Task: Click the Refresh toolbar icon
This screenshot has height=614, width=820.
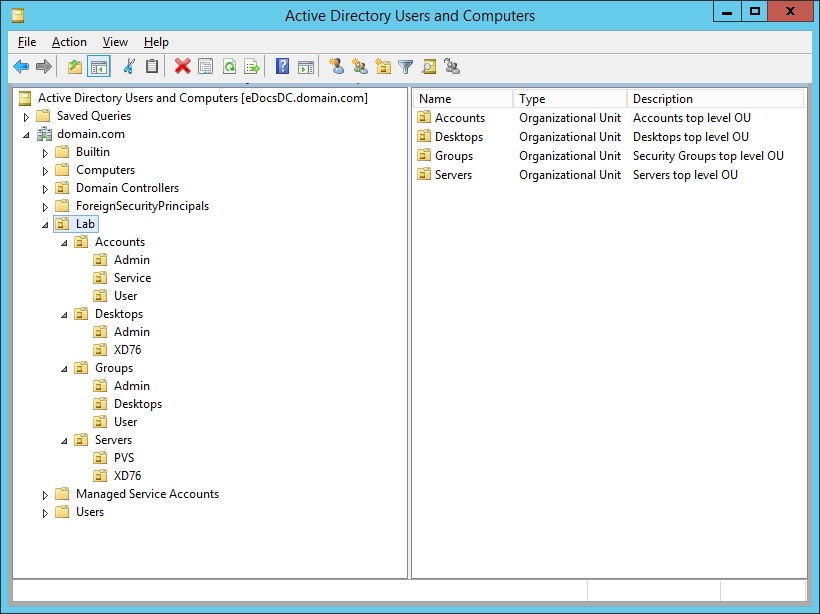Action: tap(229, 67)
